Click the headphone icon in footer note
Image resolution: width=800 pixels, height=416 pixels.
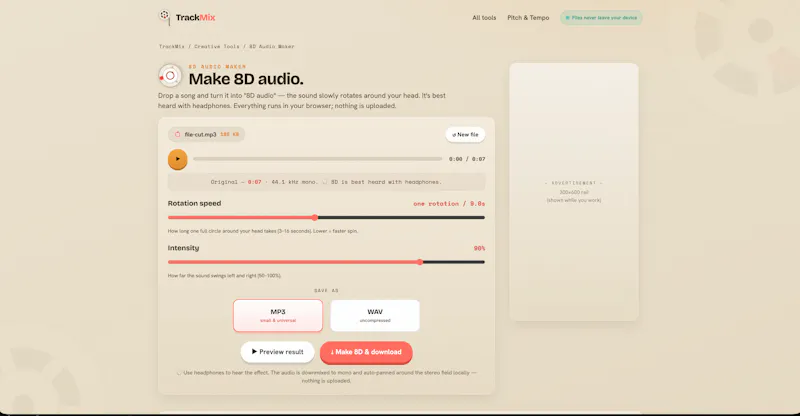point(179,373)
